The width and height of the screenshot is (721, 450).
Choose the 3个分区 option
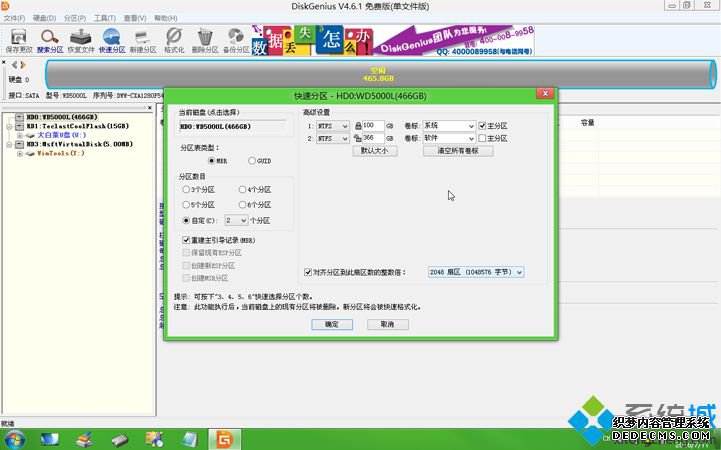pos(186,189)
